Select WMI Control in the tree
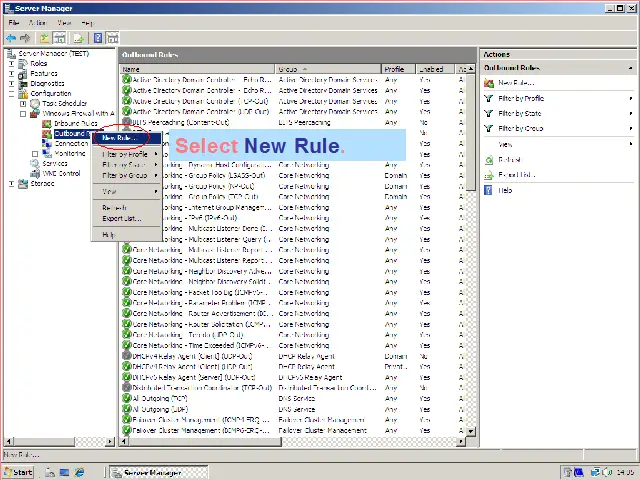Viewport: 640px width, 480px height. pyautogui.click(x=61, y=173)
